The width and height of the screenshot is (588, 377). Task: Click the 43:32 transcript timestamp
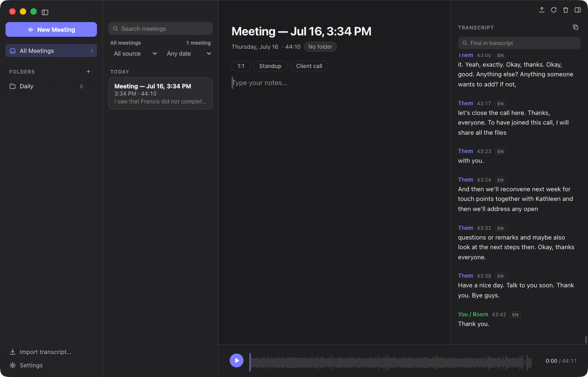(484, 228)
